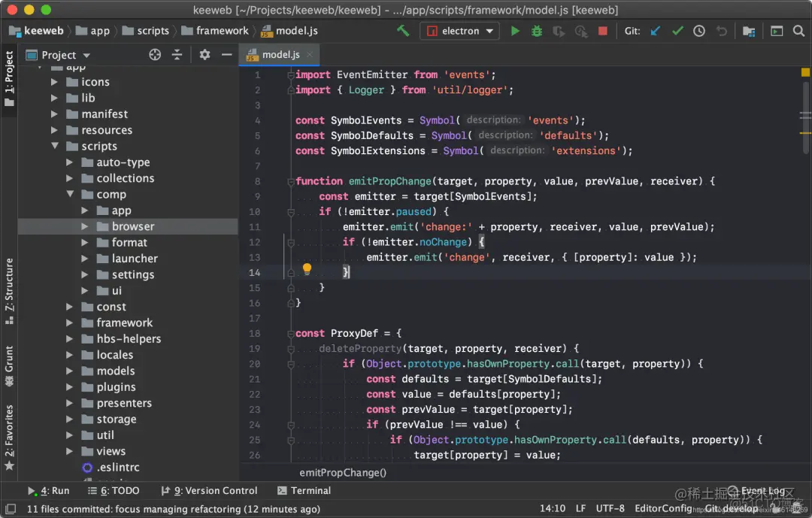Click line number 14 in the gutter
The height and width of the screenshot is (518, 812).
tap(254, 272)
